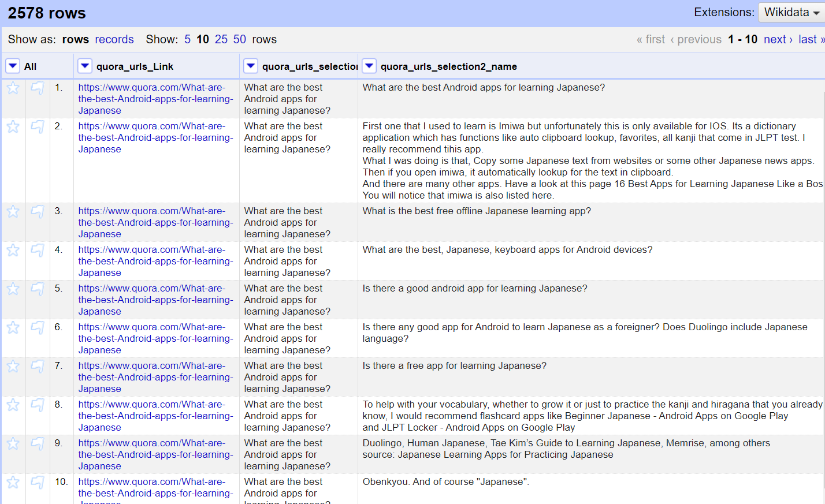Switch view to records mode
Image resolution: width=825 pixels, height=504 pixels.
114,39
